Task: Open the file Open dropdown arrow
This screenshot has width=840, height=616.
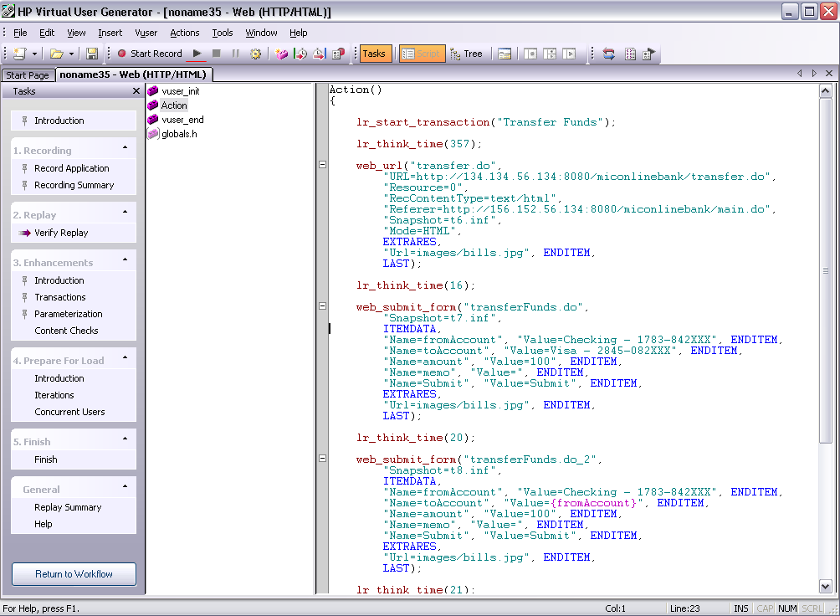Action: [x=71, y=52]
